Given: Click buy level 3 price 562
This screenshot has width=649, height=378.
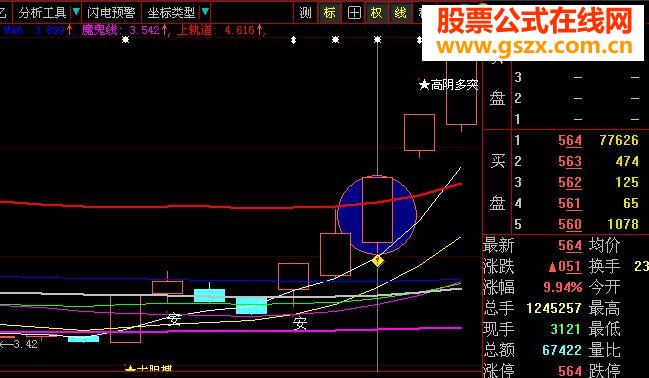Looking at the screenshot, I should click(570, 182).
